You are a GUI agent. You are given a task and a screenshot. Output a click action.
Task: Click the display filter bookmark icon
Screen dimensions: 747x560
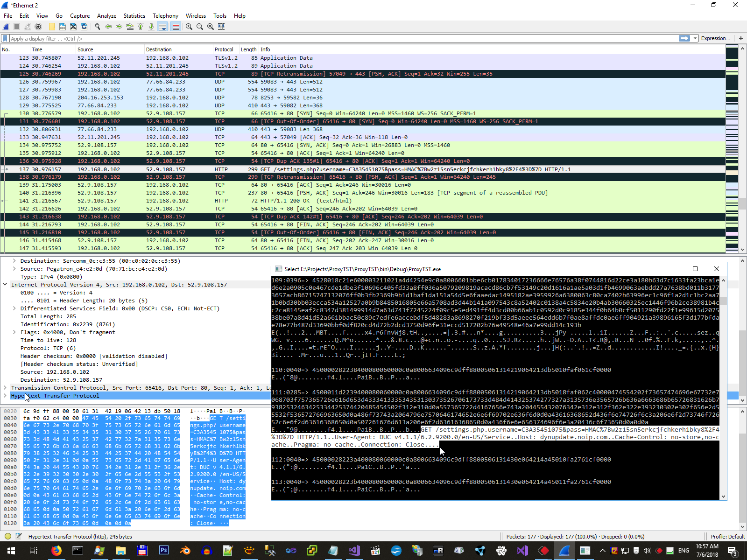point(5,38)
